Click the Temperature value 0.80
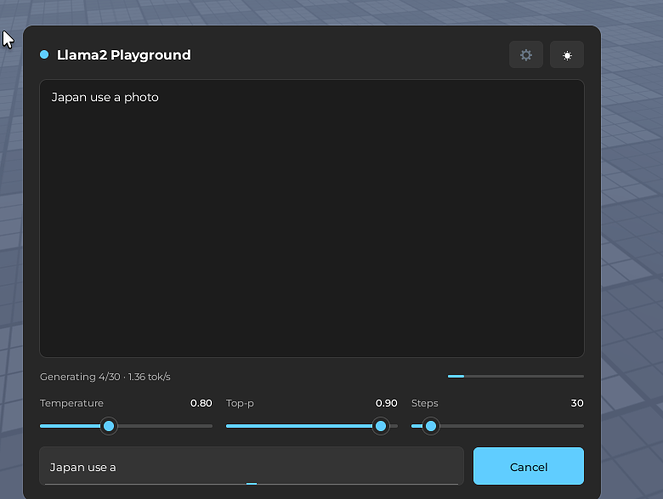 pos(201,403)
